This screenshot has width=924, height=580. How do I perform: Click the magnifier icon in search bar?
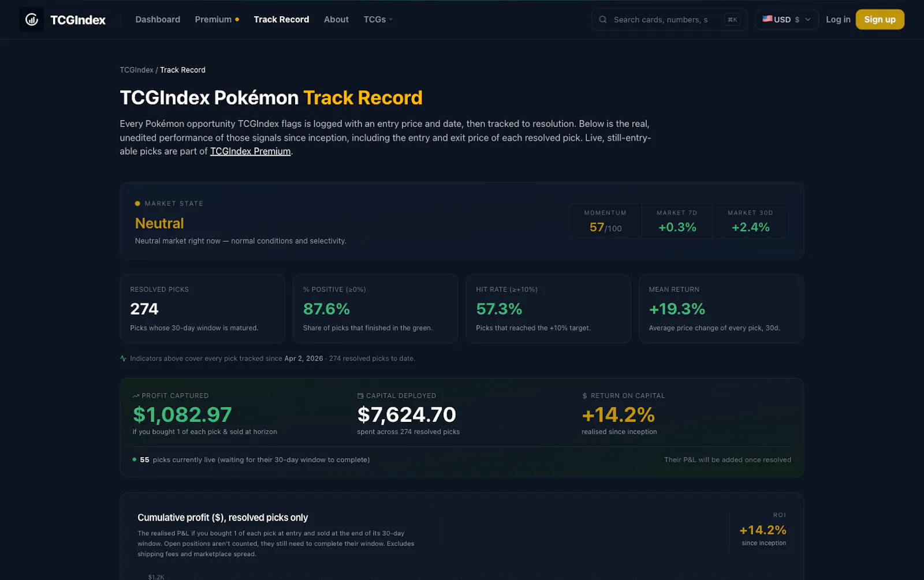pyautogui.click(x=603, y=20)
